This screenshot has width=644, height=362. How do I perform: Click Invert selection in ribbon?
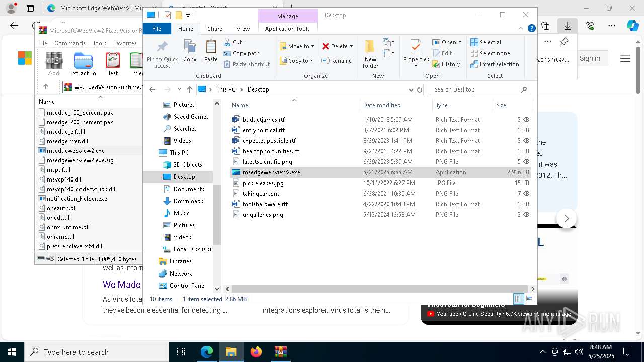[x=495, y=64]
